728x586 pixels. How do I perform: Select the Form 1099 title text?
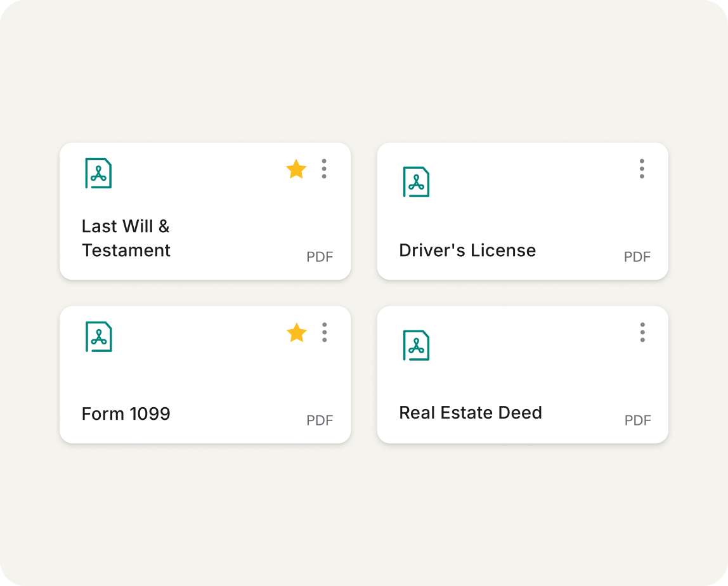(x=126, y=413)
